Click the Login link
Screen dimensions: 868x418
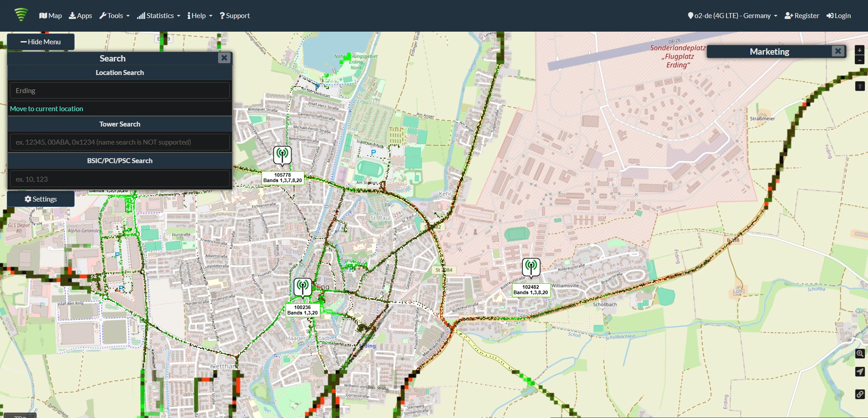tap(839, 16)
